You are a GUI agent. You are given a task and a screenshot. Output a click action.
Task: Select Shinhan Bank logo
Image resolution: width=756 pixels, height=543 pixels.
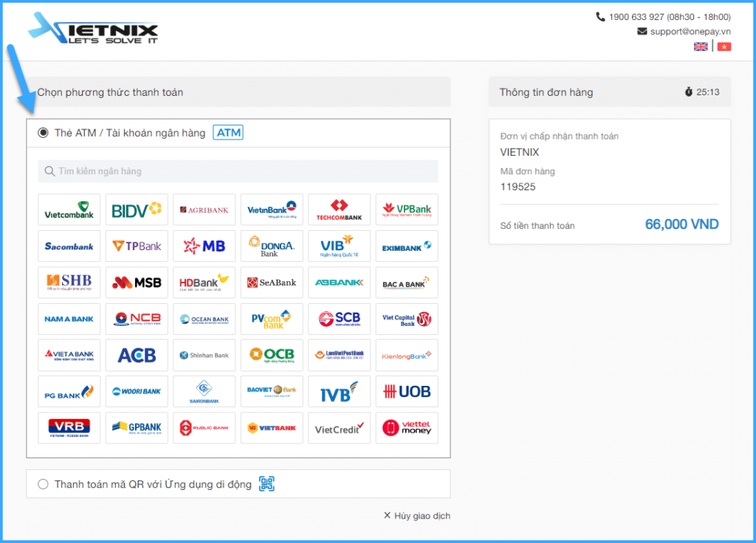point(204,355)
